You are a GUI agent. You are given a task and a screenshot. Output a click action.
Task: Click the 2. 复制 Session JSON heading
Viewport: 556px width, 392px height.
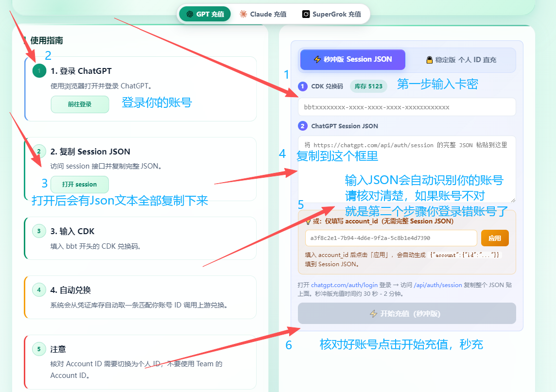[90, 152]
